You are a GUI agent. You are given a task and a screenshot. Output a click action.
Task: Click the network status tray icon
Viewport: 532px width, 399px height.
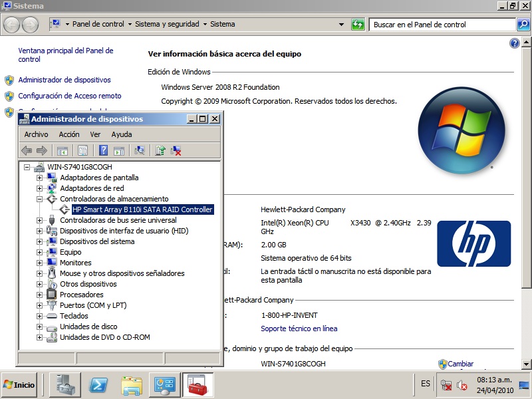click(x=446, y=385)
